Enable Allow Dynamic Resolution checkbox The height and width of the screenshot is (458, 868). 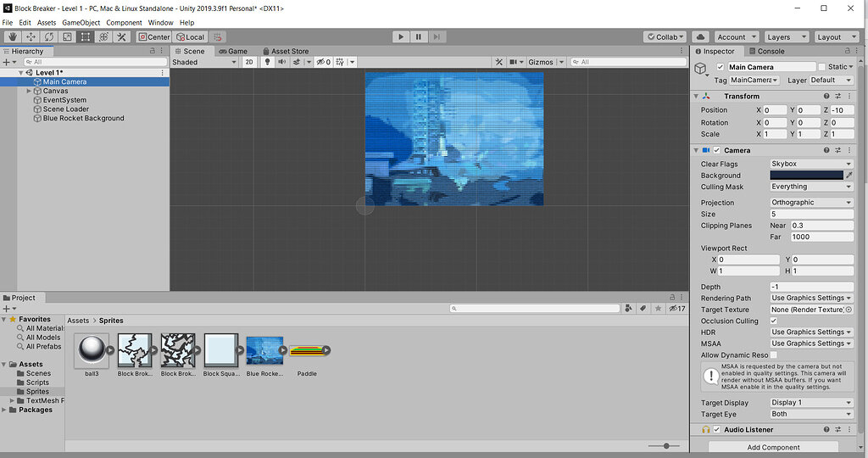pyautogui.click(x=773, y=355)
